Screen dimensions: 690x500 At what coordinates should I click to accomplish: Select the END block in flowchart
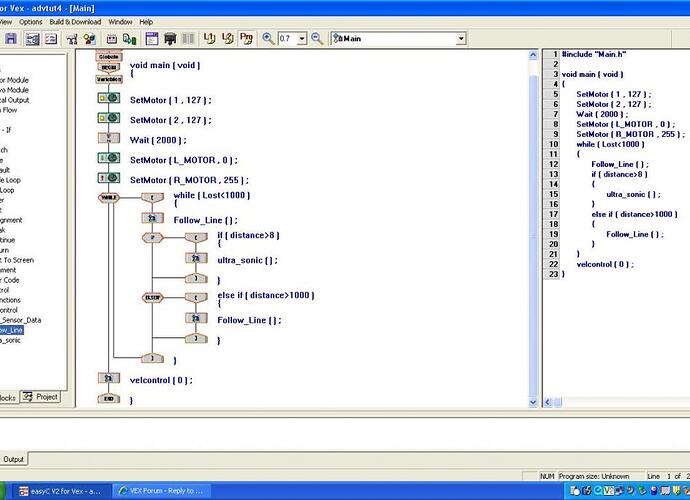click(x=109, y=398)
